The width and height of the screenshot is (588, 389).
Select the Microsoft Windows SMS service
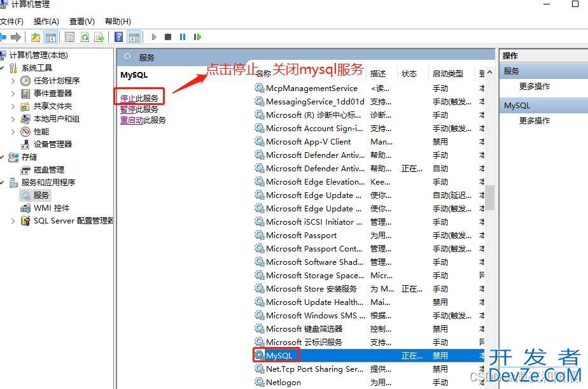(x=369, y=316)
